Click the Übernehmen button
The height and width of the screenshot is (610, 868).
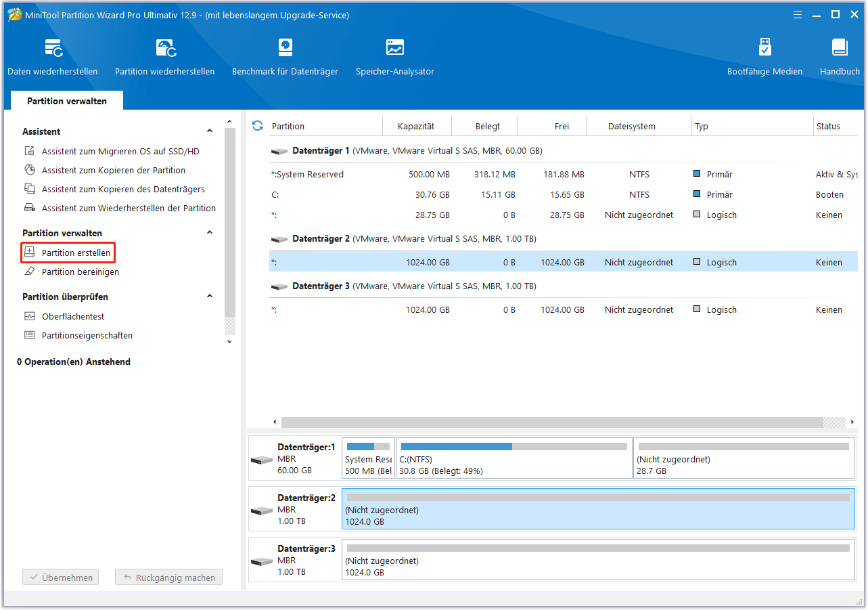coord(61,578)
